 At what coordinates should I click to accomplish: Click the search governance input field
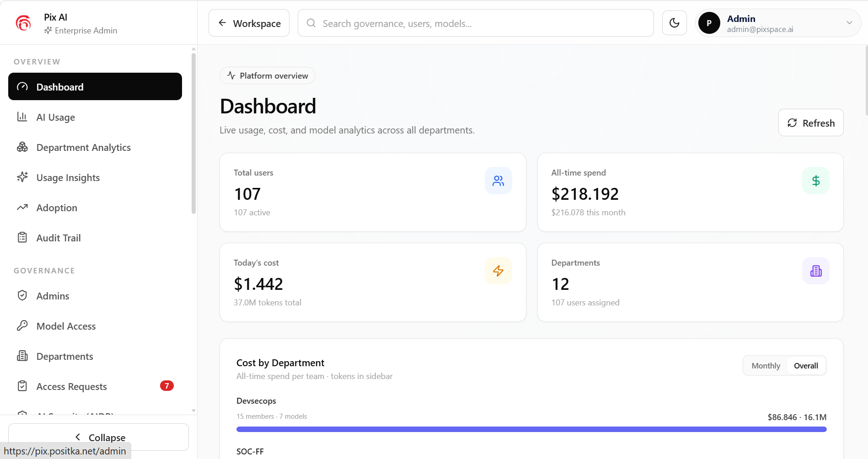point(476,23)
